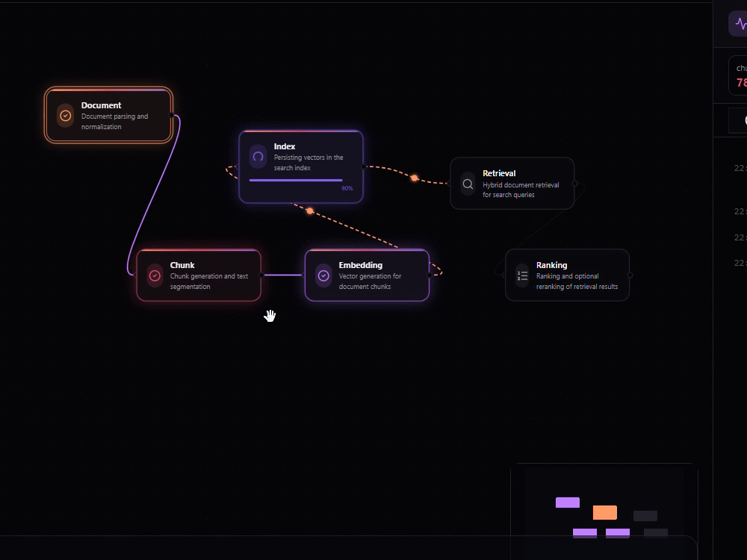Click the Retrieval node magnifier icon
747x560 pixels.
pos(468,184)
